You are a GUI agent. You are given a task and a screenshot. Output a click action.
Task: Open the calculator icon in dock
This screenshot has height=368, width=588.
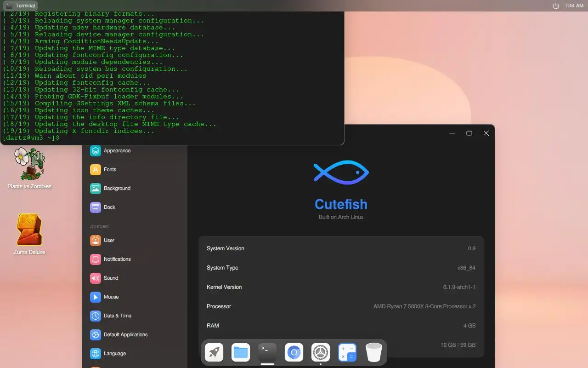click(347, 352)
